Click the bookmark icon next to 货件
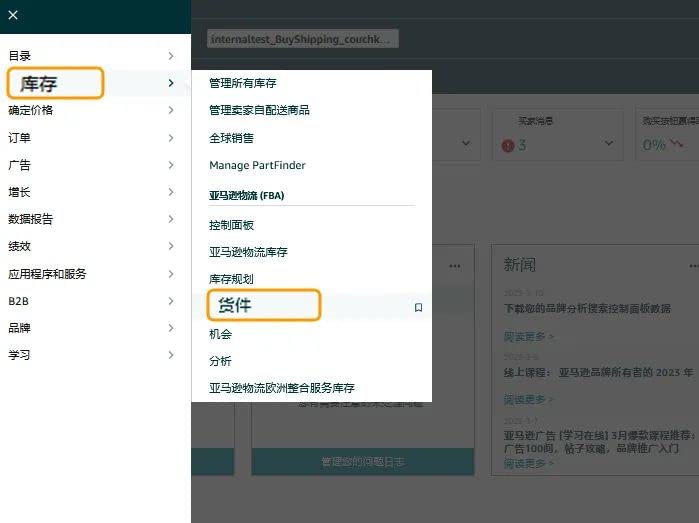The width and height of the screenshot is (699, 523). pos(418,308)
